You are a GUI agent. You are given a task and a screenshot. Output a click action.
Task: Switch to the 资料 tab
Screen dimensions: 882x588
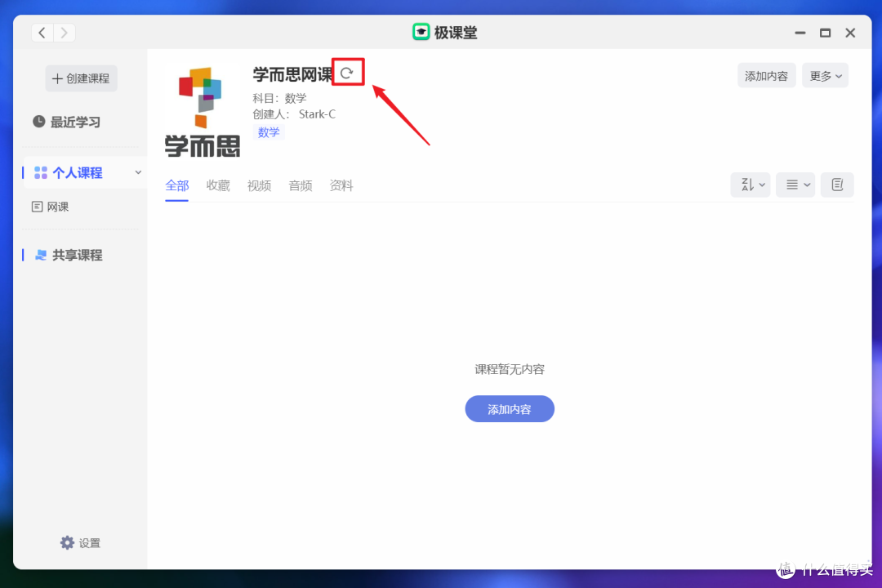coord(341,185)
